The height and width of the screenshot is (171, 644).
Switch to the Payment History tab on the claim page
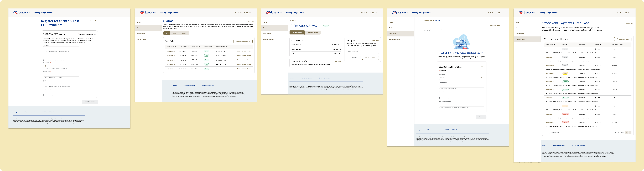[313, 33]
